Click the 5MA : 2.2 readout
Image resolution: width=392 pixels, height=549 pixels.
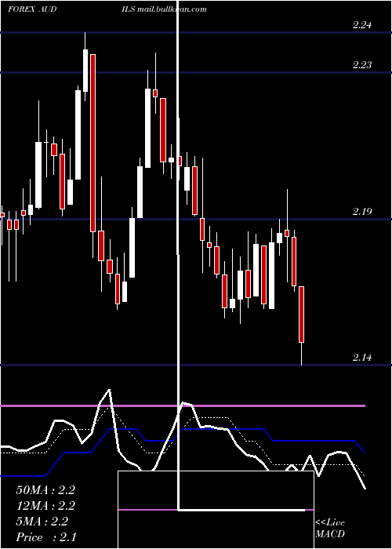42,522
